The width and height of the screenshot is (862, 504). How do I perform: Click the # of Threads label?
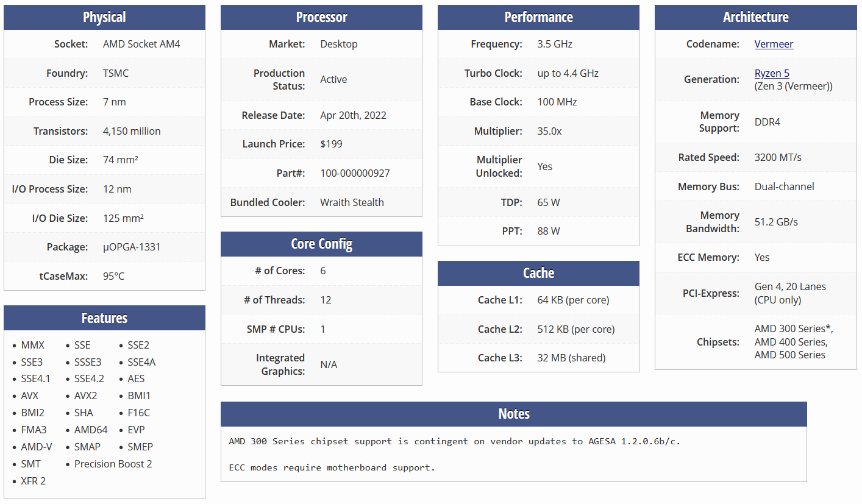(274, 300)
